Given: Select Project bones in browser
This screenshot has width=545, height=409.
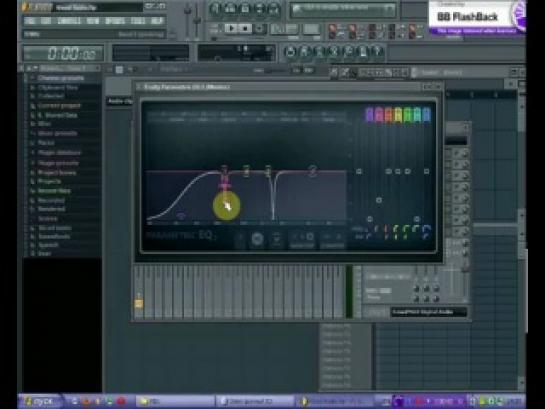Looking at the screenshot, I should tap(57, 173).
